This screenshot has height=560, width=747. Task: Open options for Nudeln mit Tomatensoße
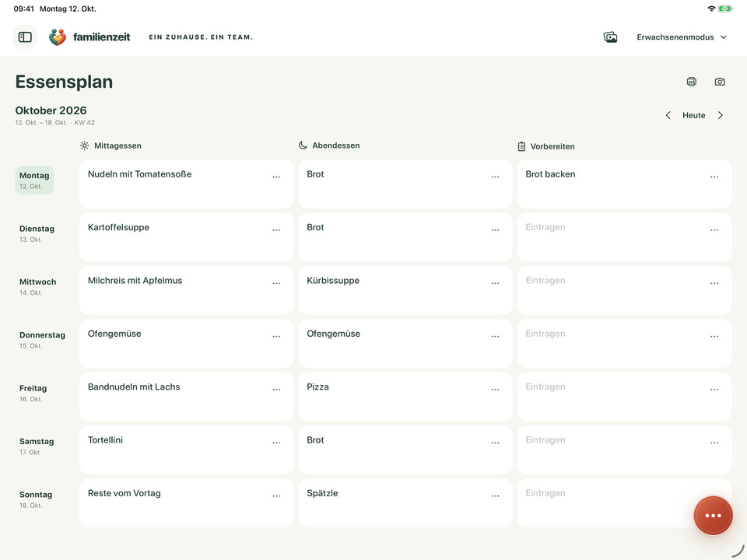pyautogui.click(x=276, y=177)
